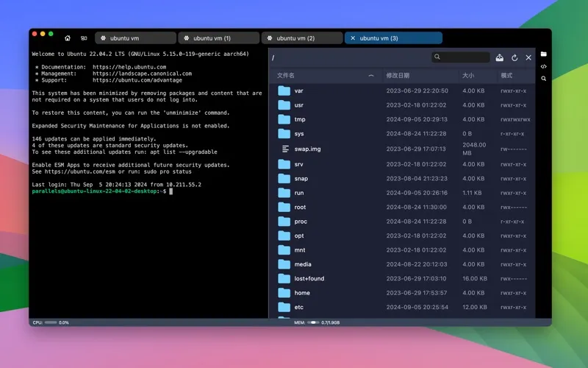
Task: Switch to the ubuntu vm (1) tab
Action: coord(218,38)
